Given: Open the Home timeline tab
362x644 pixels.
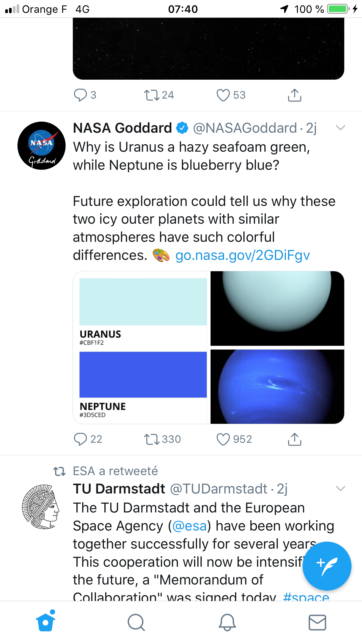Looking at the screenshot, I should [x=45, y=622].
